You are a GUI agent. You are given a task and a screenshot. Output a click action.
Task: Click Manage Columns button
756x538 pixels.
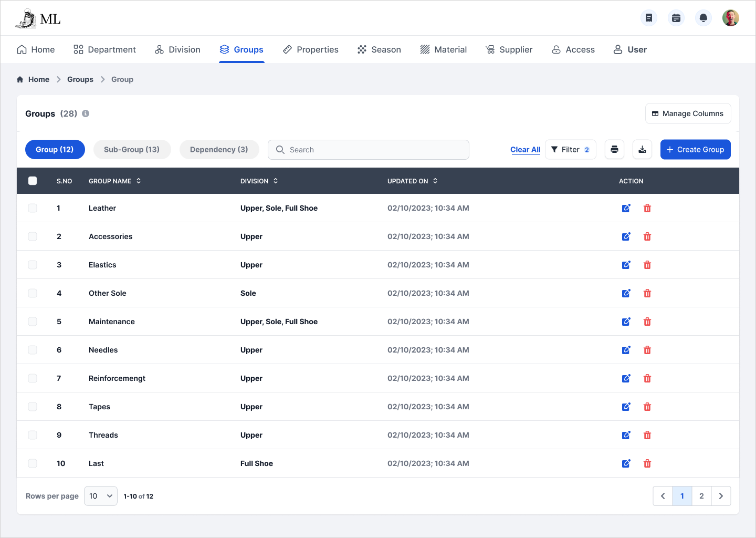688,113
